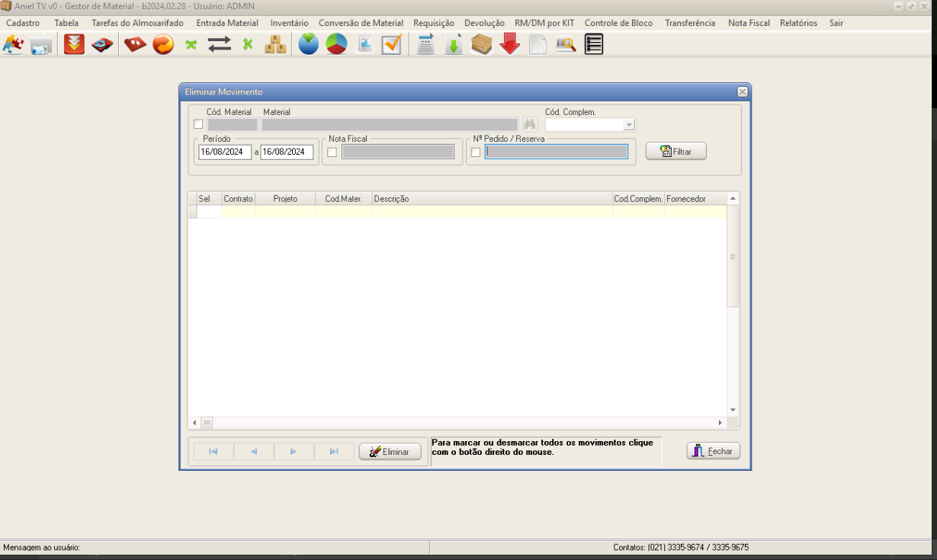This screenshot has height=560, width=937.
Task: Check the Nº Pedido / Reserva checkbox
Action: 476,152
